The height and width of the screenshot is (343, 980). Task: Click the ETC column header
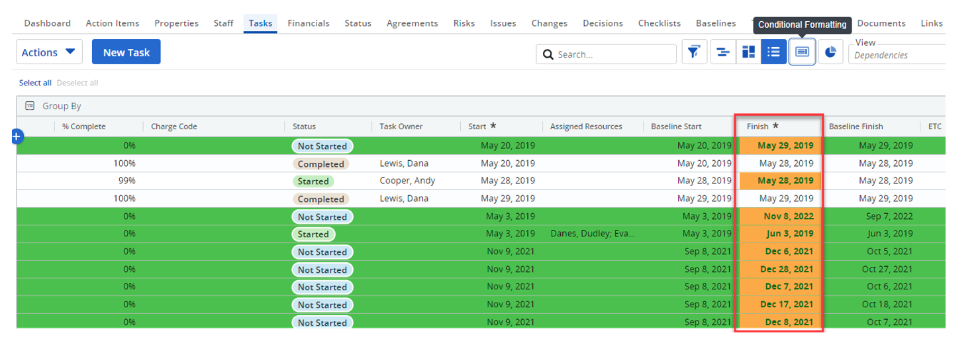tap(935, 126)
